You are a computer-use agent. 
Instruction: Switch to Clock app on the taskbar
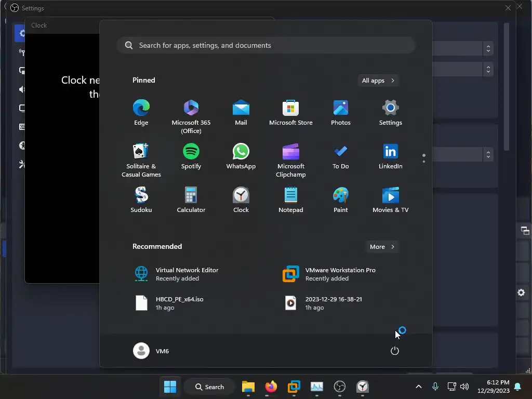[x=362, y=387]
